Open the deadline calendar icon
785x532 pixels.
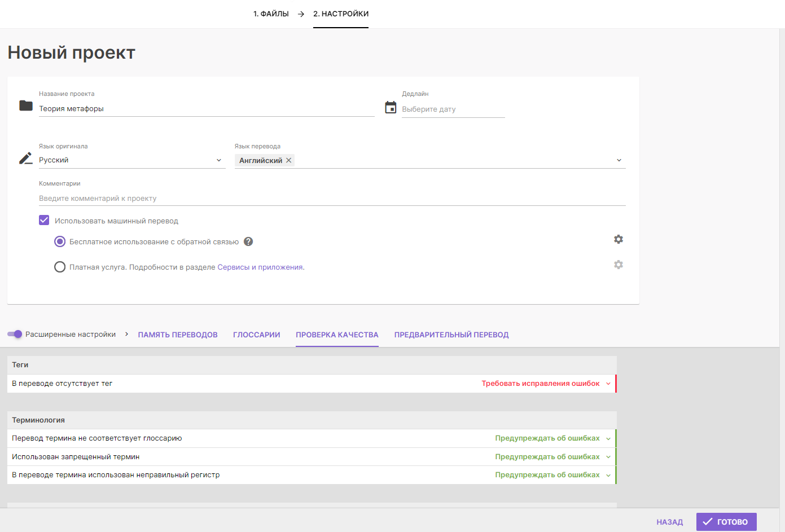[391, 107]
